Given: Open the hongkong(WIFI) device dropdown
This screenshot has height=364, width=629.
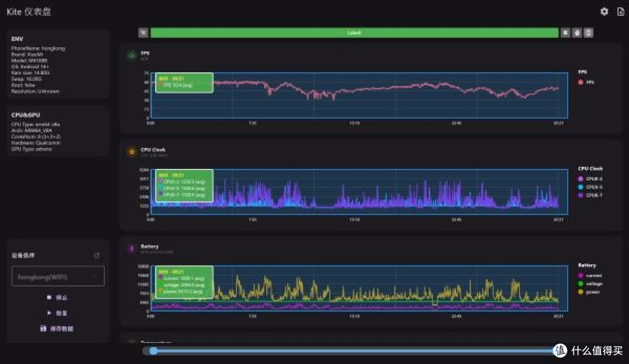Looking at the screenshot, I should 58,276.
